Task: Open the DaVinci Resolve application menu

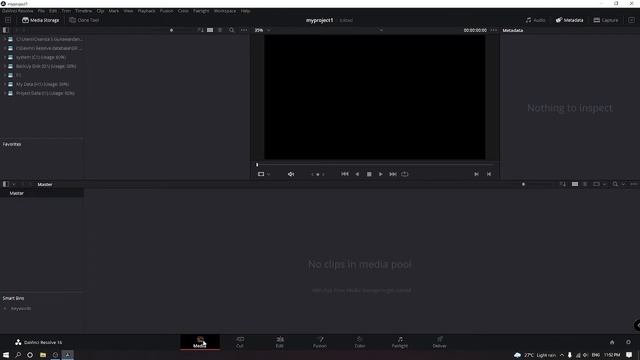Action: point(18,11)
